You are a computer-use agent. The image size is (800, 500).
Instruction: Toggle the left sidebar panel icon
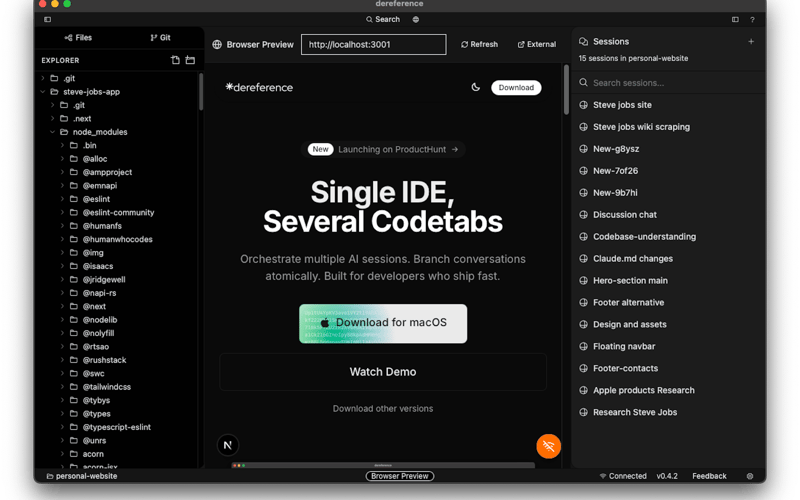(47, 19)
